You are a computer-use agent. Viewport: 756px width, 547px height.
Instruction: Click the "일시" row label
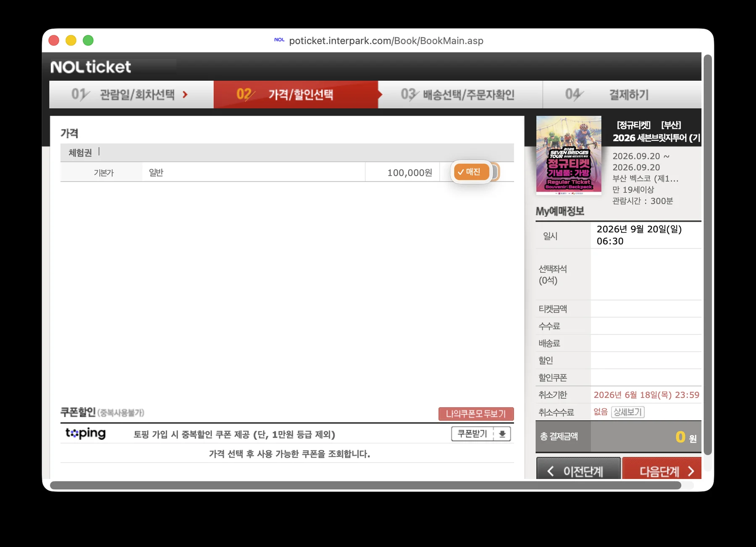[550, 236]
